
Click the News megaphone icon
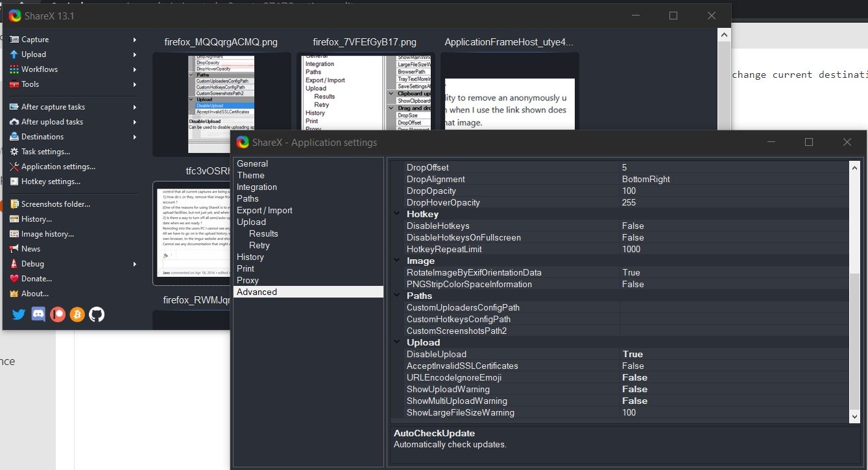click(x=14, y=249)
